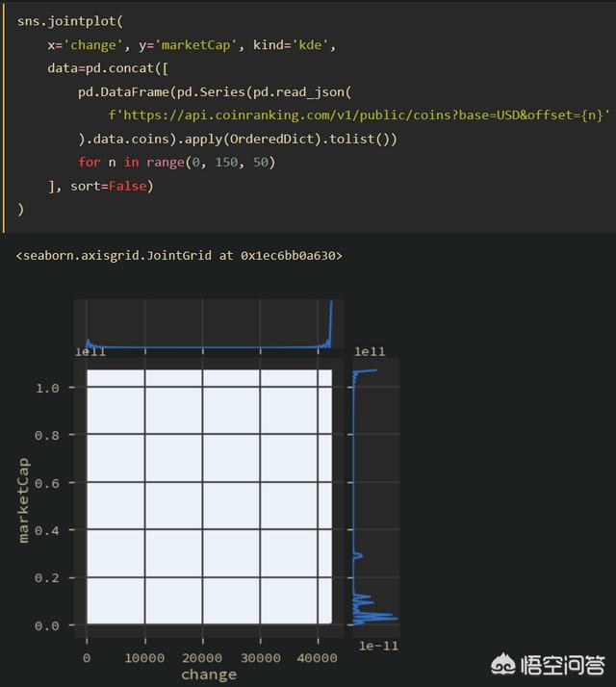The image size is (616, 687).
Task: Click the 1.0 y-axis tick label
Action: tap(47, 388)
